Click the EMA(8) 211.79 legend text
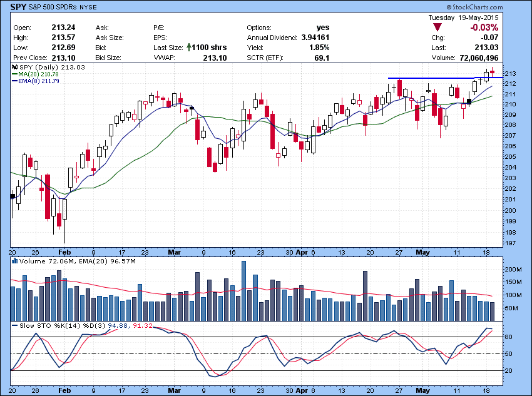 pyautogui.click(x=39, y=81)
